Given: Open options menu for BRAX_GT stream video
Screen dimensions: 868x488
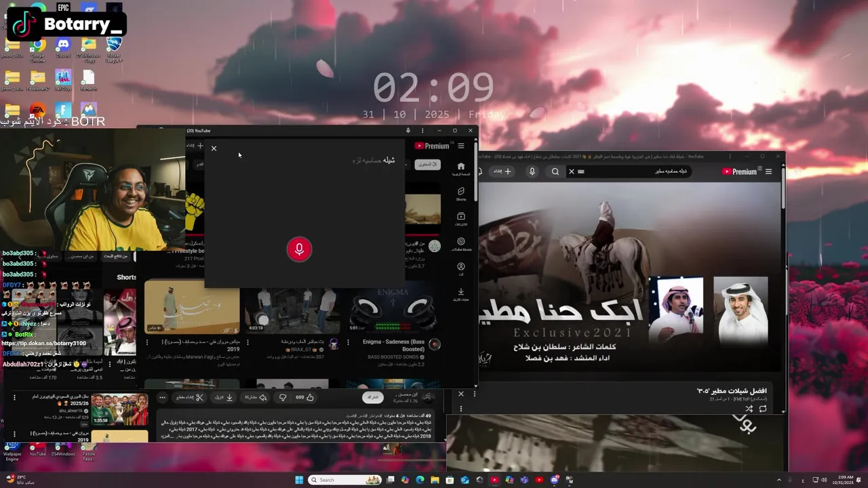Looking at the screenshot, I should click(x=248, y=342).
